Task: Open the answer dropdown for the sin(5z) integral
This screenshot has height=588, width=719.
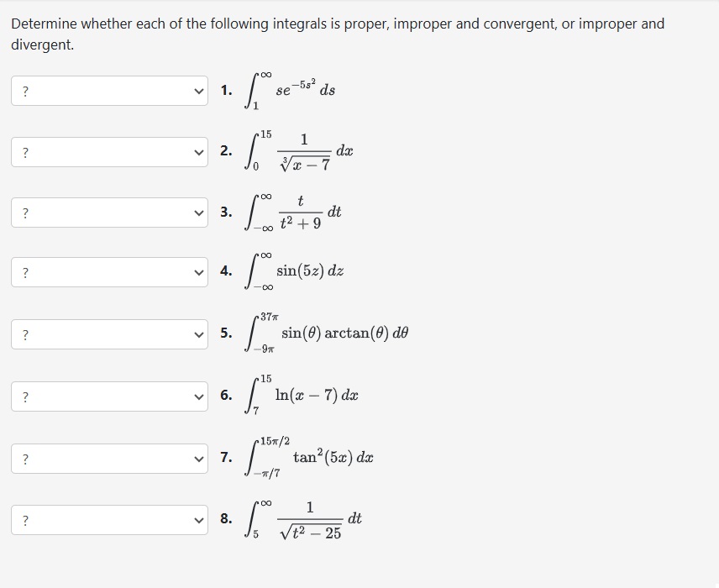Action: pyautogui.click(x=109, y=272)
